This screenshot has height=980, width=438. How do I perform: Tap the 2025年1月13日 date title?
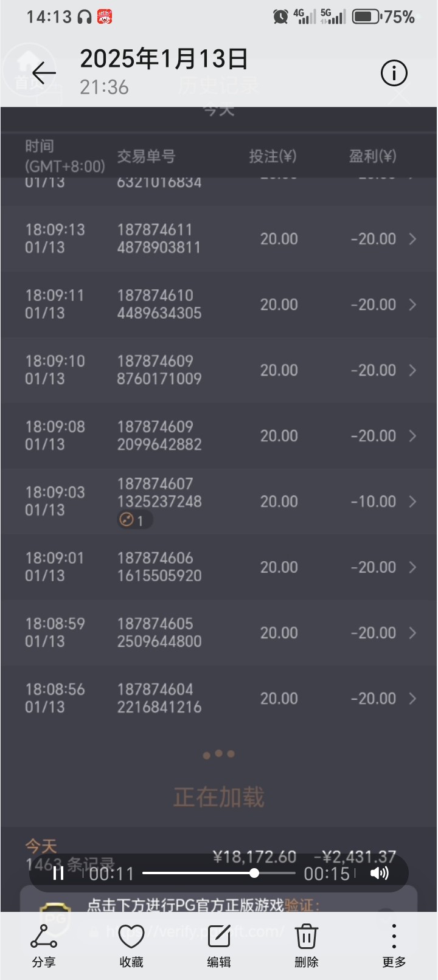point(164,59)
